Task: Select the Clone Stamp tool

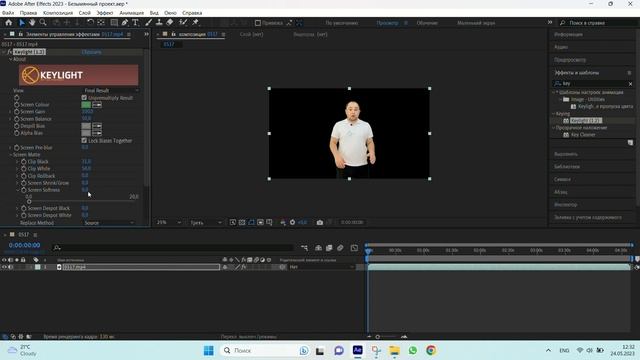Action: point(159,23)
